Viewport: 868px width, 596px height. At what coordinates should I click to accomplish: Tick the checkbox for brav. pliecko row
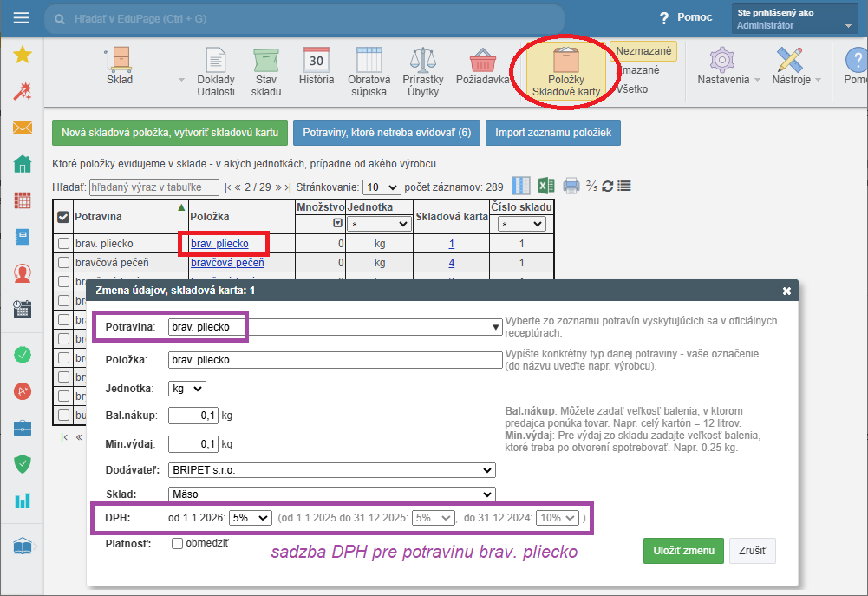(63, 244)
